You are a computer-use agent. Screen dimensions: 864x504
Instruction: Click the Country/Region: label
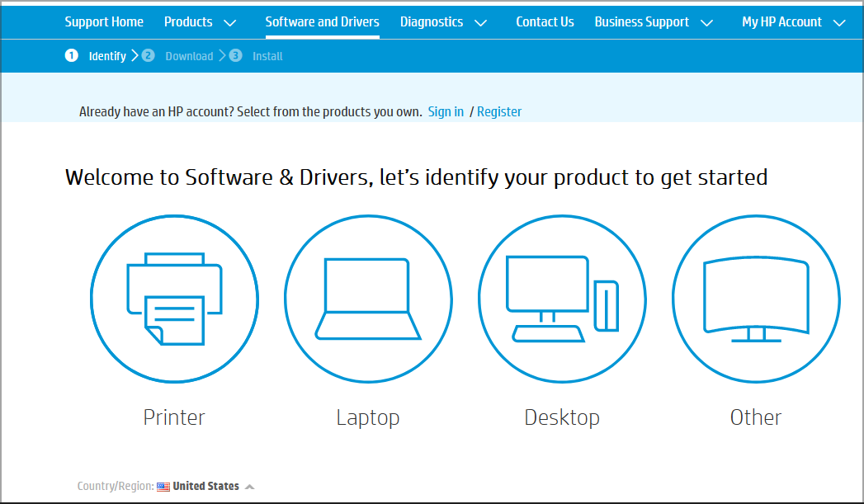coord(116,487)
